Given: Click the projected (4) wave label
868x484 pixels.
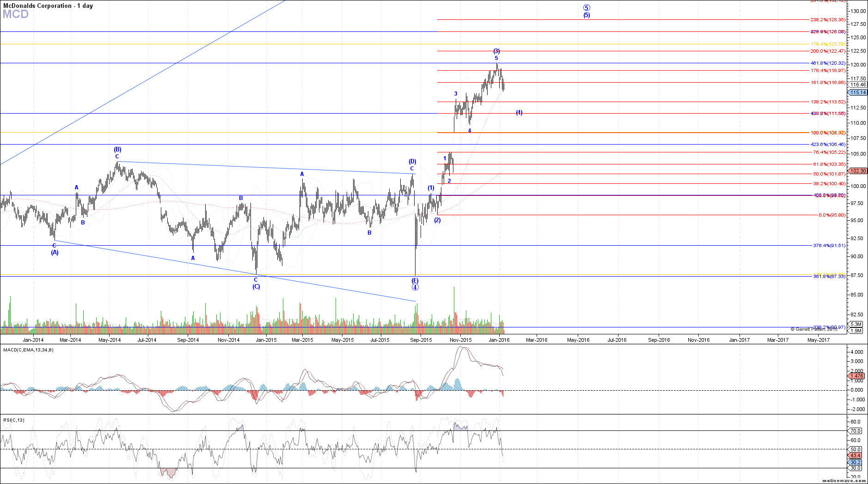Looking at the screenshot, I should [x=519, y=113].
